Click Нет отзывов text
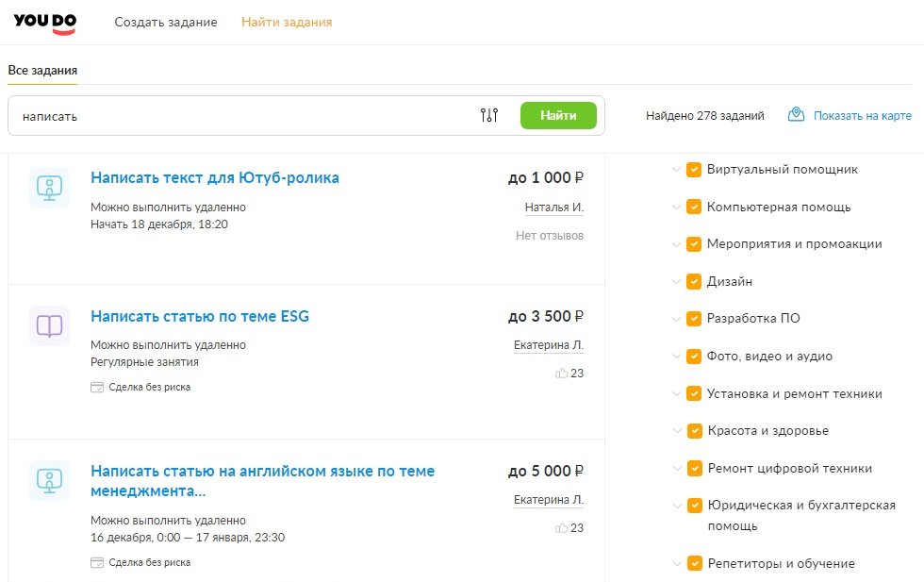This screenshot has width=924, height=582. click(550, 235)
